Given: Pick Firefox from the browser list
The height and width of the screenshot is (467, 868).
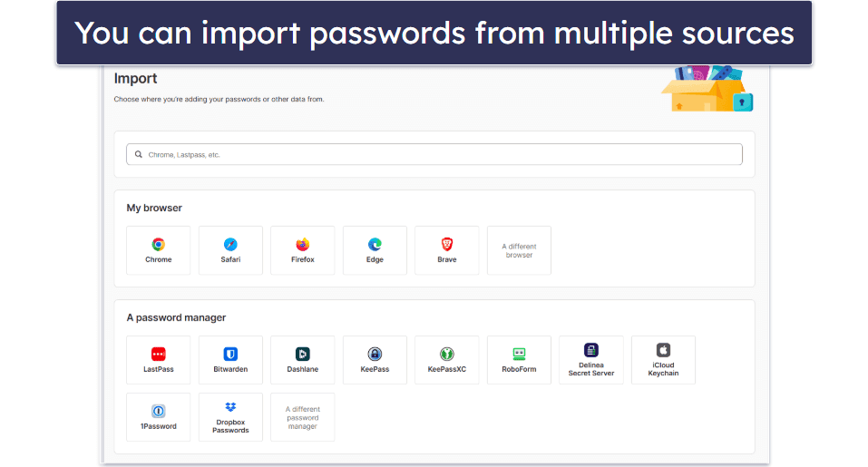Looking at the screenshot, I should coord(302,250).
